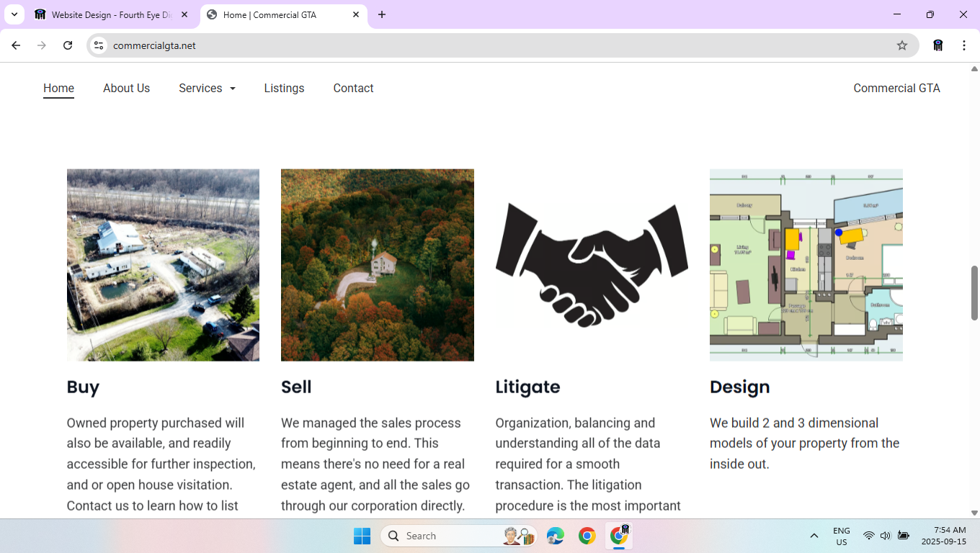Click the Buy heading

coord(83,387)
